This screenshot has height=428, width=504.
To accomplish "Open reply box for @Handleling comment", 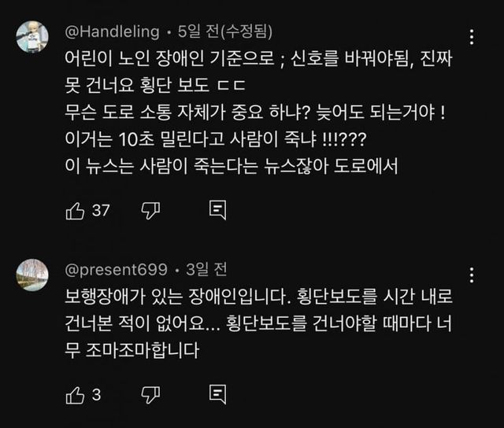I will click(x=218, y=210).
